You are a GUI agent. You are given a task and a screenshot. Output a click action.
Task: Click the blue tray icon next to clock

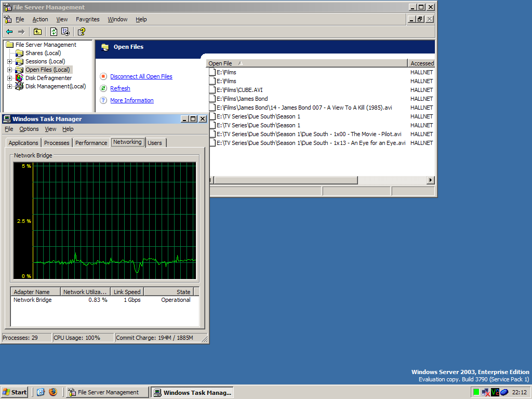[x=504, y=393]
